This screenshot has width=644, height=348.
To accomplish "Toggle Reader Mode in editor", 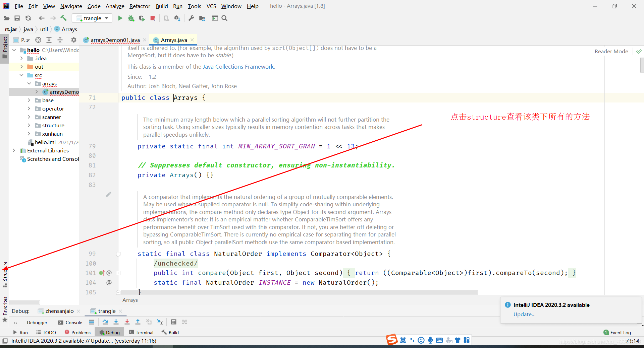I will point(611,51).
